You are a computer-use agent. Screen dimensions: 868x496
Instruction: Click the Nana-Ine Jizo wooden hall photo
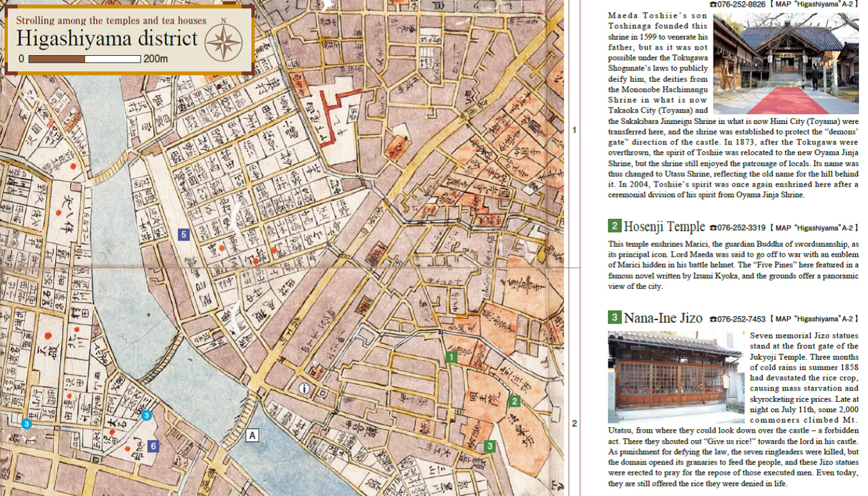pos(675,377)
